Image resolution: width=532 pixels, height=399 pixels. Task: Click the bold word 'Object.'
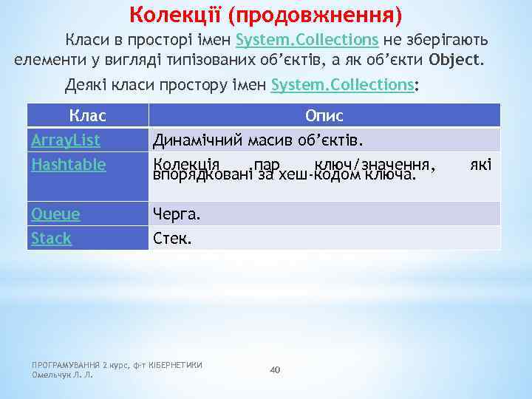pyautogui.click(x=456, y=60)
